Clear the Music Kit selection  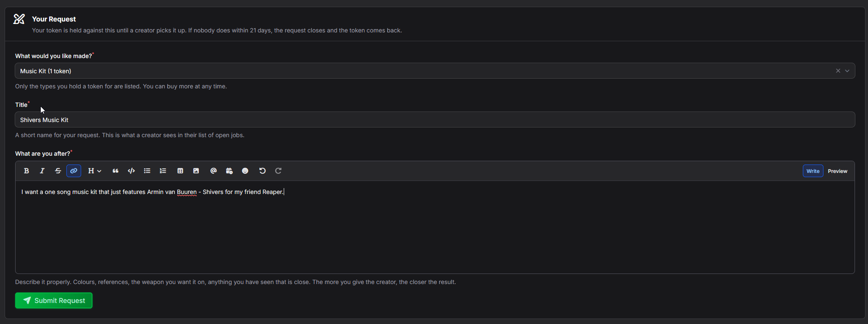click(838, 71)
